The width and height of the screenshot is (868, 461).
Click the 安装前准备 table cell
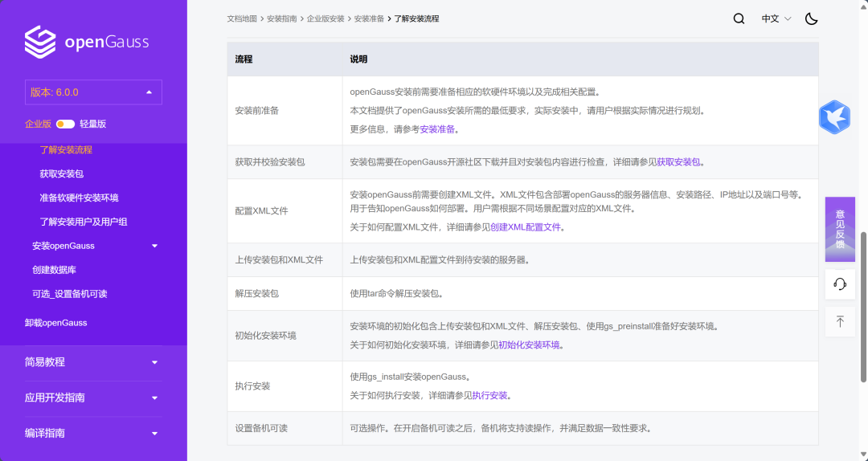point(285,111)
